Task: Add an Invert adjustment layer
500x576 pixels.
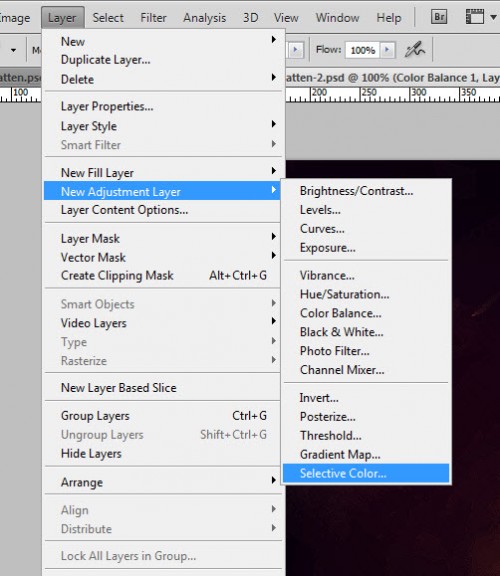Action: click(x=366, y=398)
